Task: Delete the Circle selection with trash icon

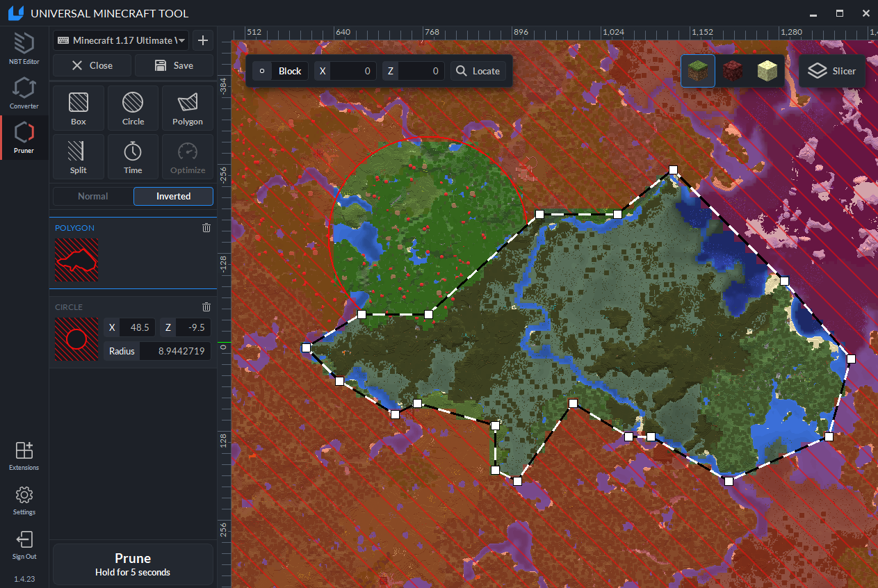Action: 206,307
